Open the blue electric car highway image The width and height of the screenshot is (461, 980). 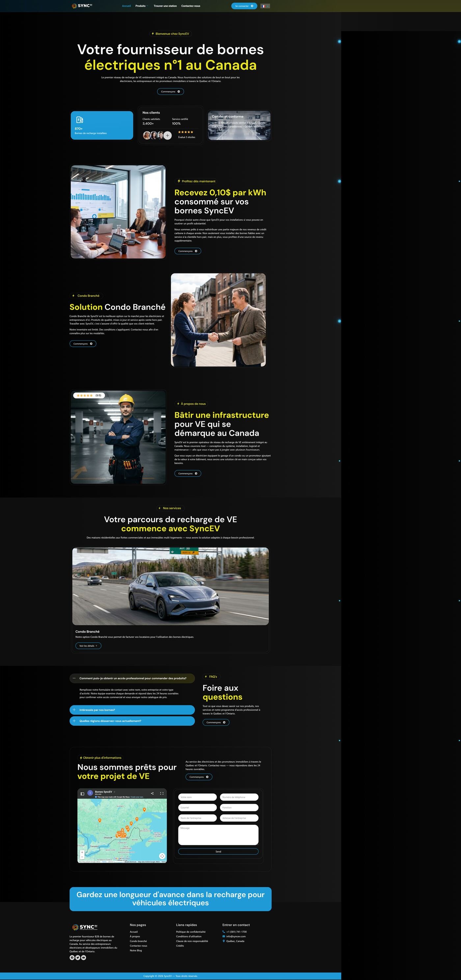170,586
